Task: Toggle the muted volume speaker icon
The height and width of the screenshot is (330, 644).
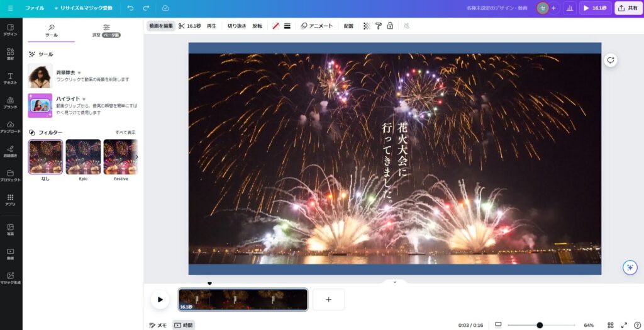Action: click(407, 26)
